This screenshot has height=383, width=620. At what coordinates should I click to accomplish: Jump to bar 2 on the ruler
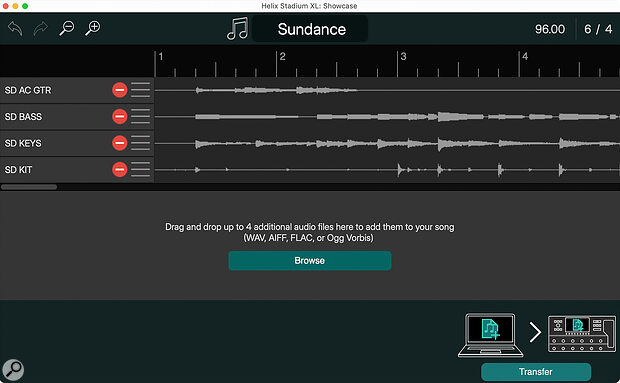coord(282,57)
